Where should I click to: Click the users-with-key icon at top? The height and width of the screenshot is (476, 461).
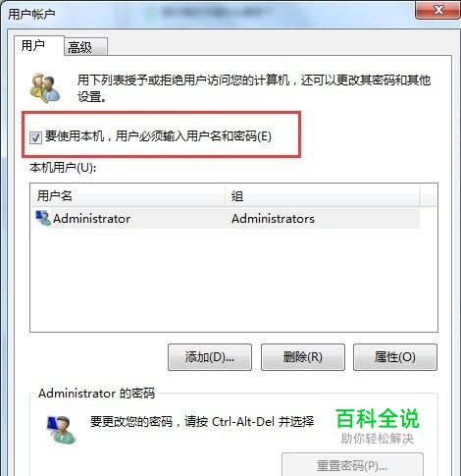pyautogui.click(x=45, y=87)
